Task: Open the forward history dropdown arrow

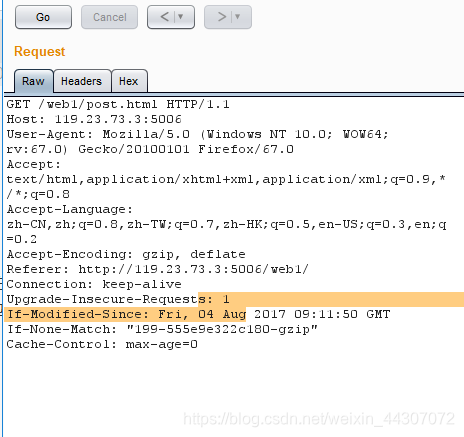Action: [237, 16]
